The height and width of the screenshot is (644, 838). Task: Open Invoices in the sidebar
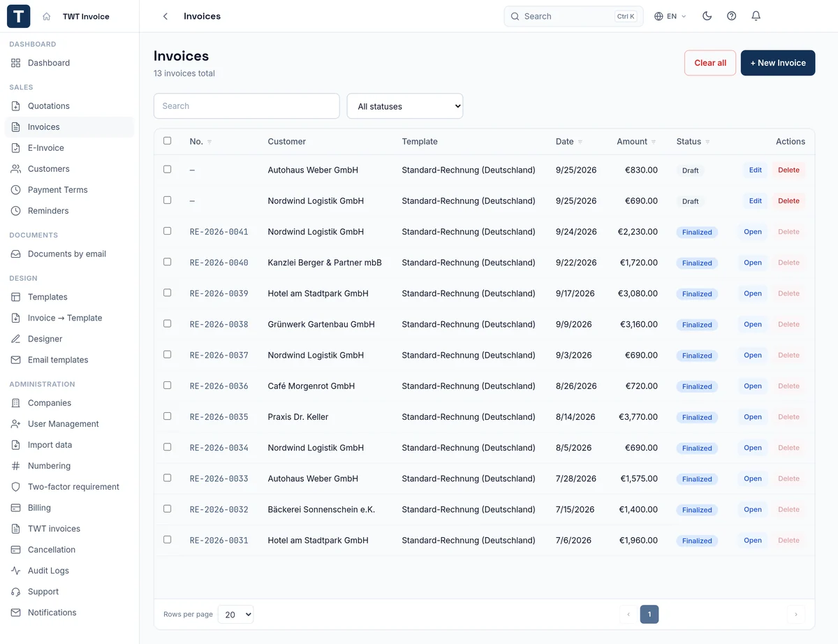click(x=70, y=127)
